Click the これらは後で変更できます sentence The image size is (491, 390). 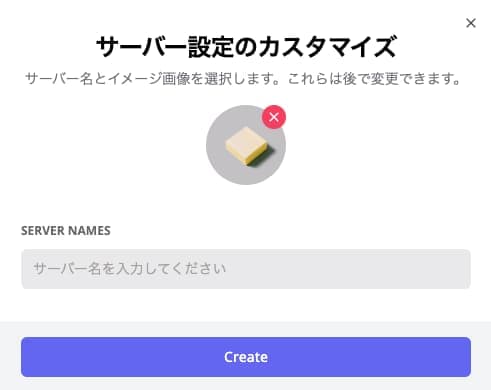coord(374,79)
